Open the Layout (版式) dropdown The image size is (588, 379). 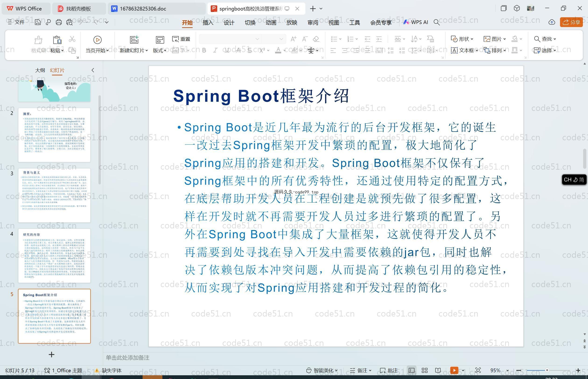pyautogui.click(x=159, y=50)
